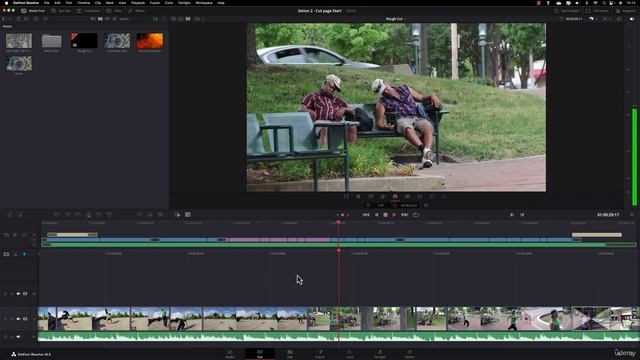
Task: Select the Rough Cut timeline thumbnail
Action: (84, 41)
